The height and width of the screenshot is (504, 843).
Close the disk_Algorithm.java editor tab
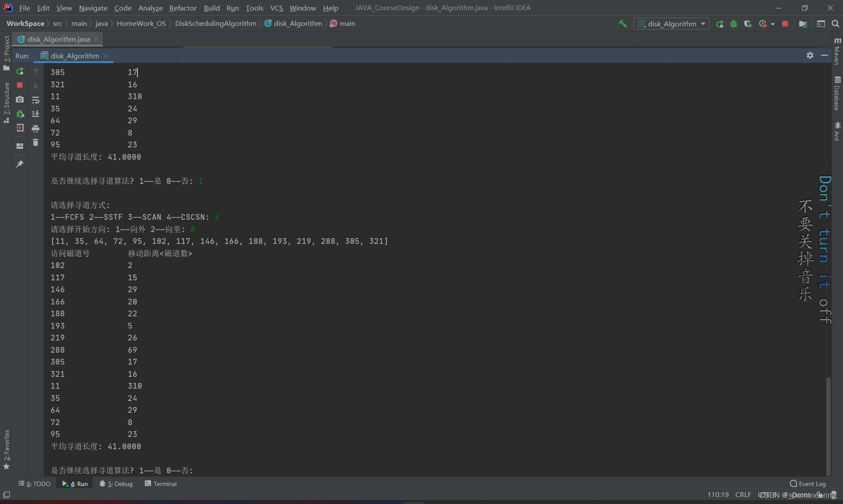click(96, 39)
